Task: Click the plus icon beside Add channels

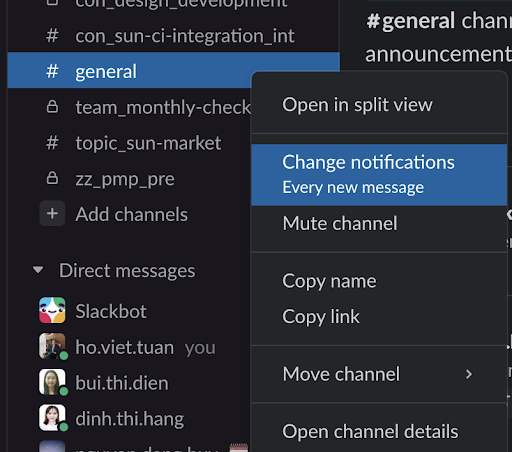Action: point(52,213)
